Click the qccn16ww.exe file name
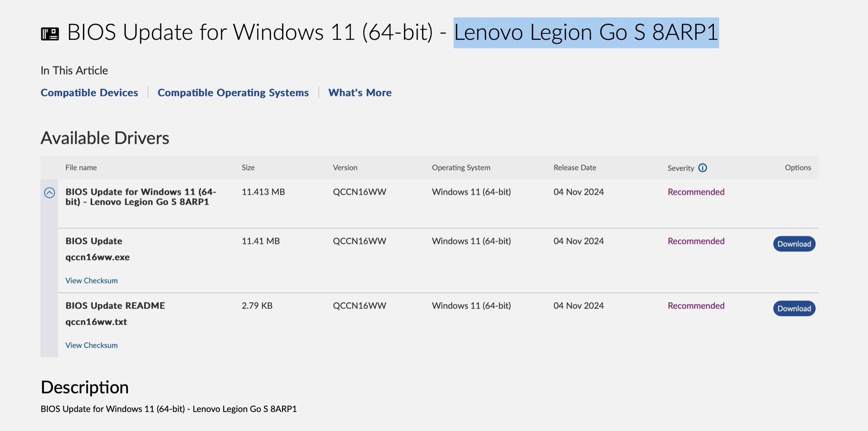 pyautogui.click(x=98, y=258)
